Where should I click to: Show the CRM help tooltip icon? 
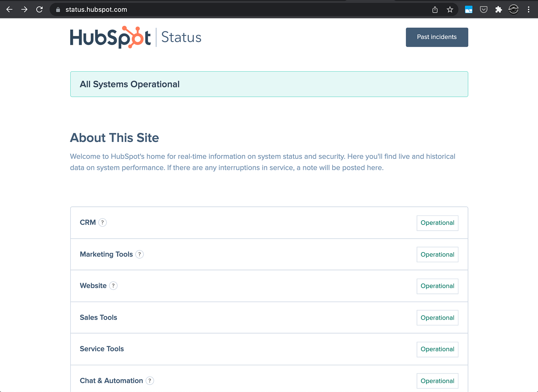pos(103,222)
